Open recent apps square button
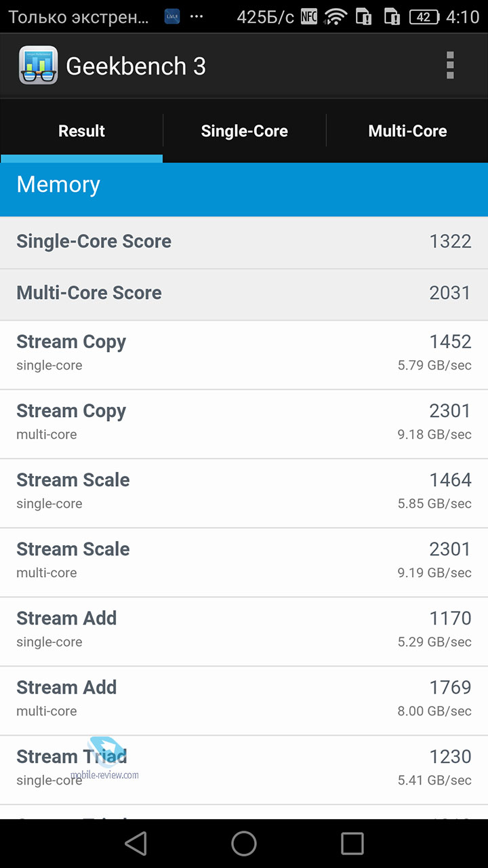This screenshot has height=868, width=488. [352, 844]
